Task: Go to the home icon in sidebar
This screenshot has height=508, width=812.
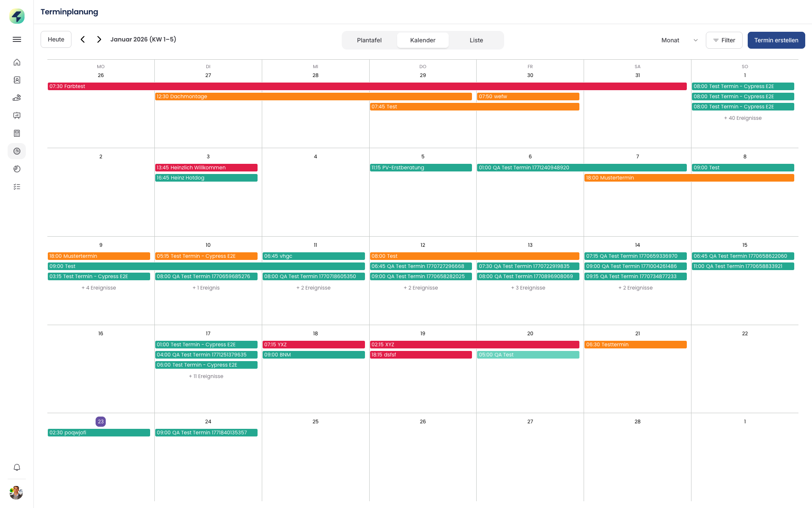Action: [x=17, y=62]
